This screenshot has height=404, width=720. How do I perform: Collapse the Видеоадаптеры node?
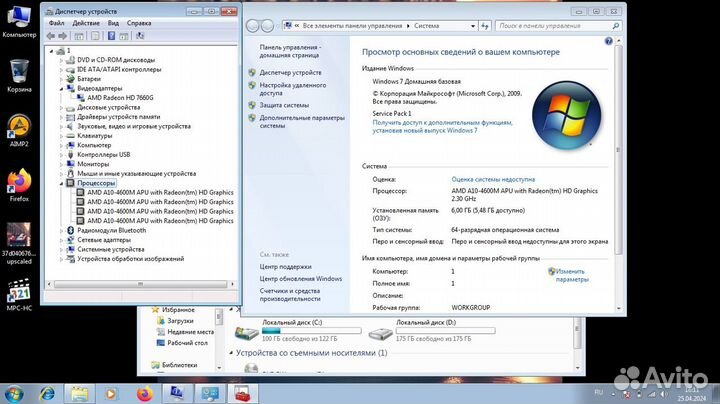pyautogui.click(x=61, y=88)
